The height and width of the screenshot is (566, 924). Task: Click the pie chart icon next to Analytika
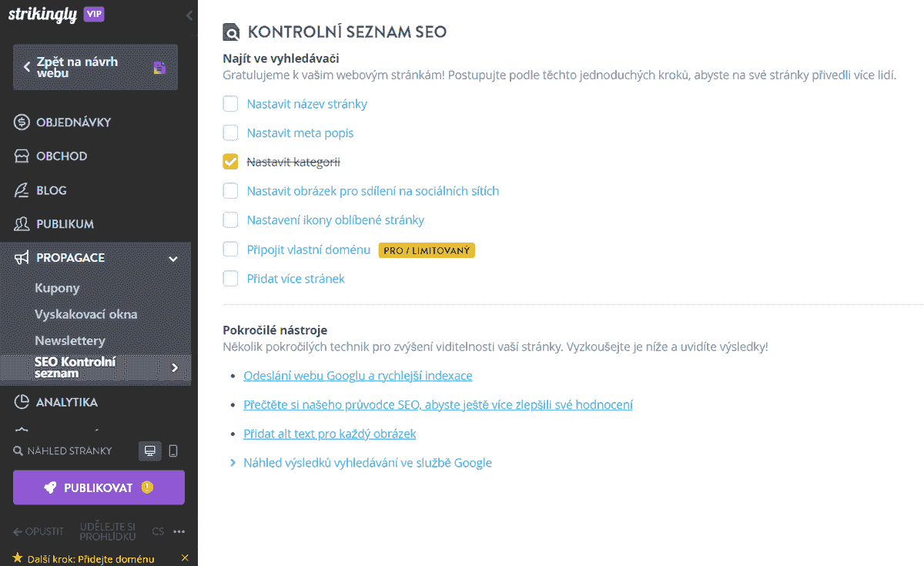pyautogui.click(x=22, y=401)
